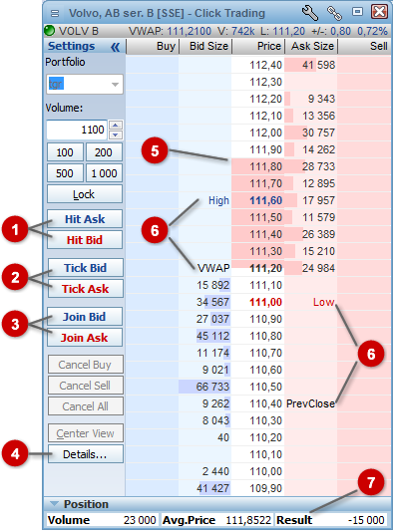This screenshot has width=393, height=532.
Task: Click the Volume input field showing 1100
Action: click(x=77, y=130)
